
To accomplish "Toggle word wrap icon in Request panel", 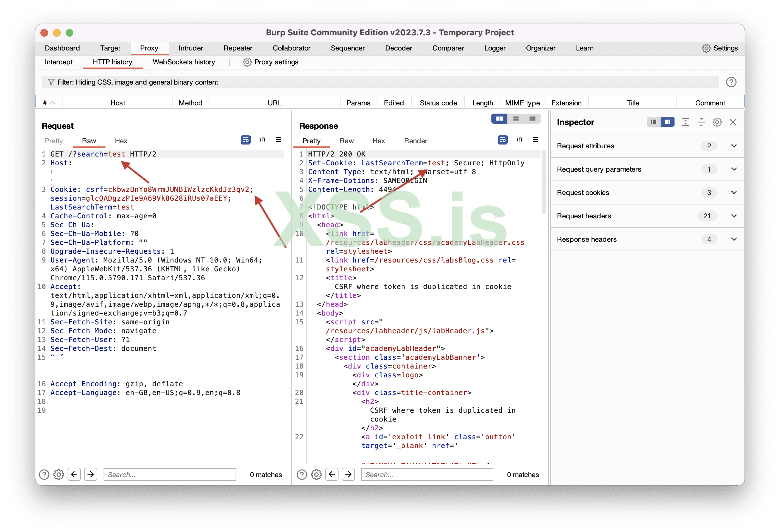I will click(x=245, y=139).
